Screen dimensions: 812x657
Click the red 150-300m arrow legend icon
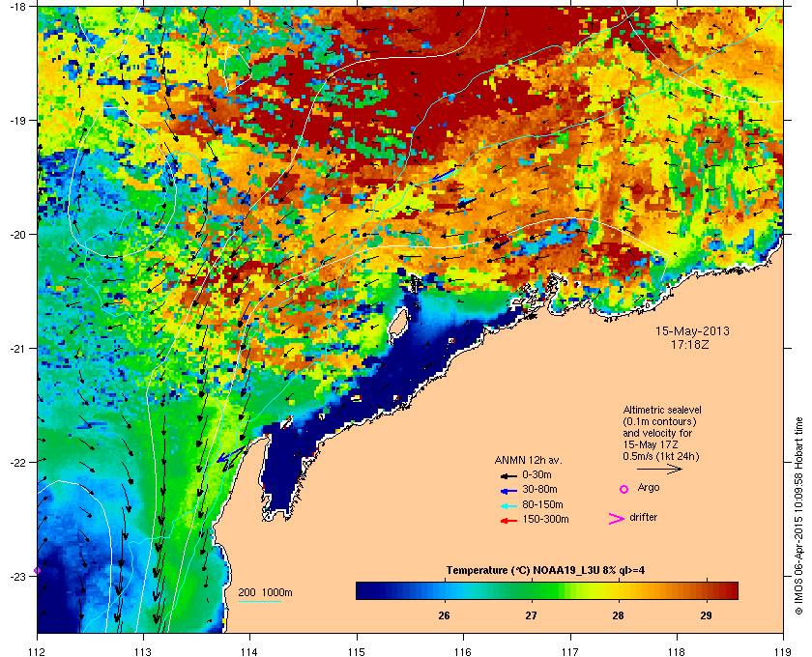507,519
